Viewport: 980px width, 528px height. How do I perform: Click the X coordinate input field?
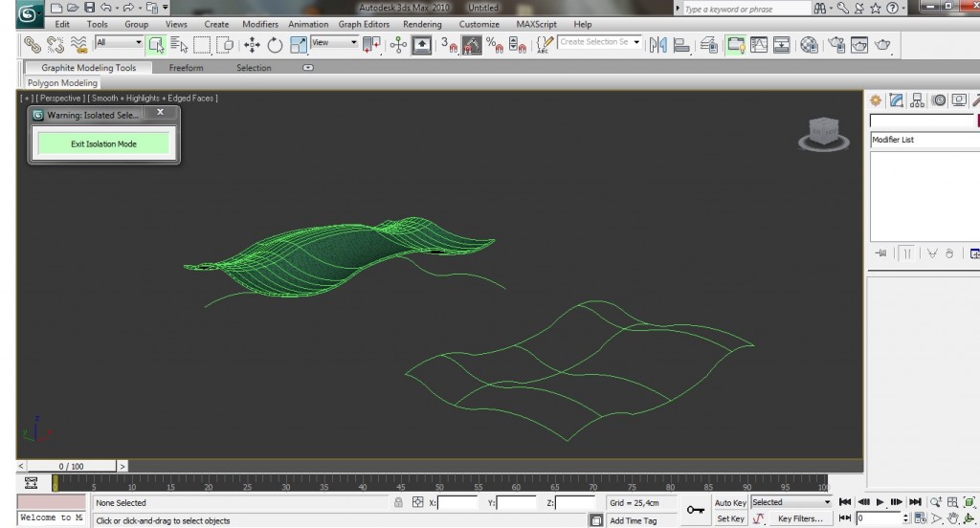pos(457,502)
